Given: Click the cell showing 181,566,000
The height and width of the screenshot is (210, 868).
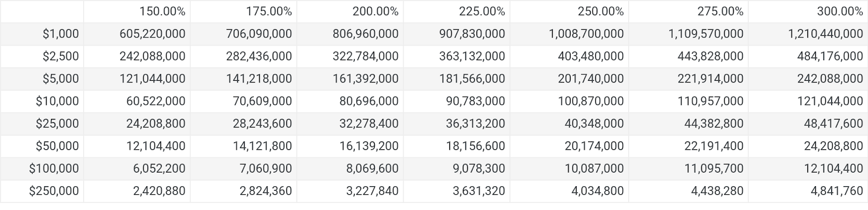Looking at the screenshot, I should [457, 79].
